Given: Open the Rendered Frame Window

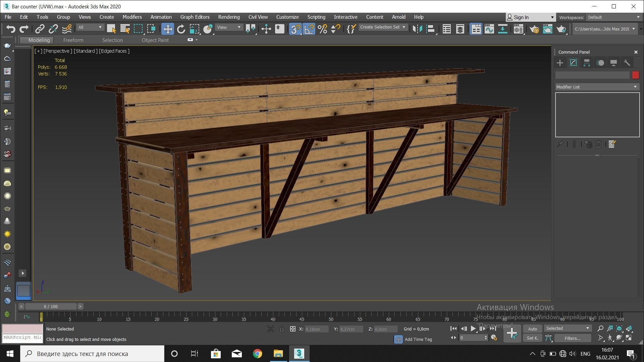Looking at the screenshot, I should coord(548,29).
